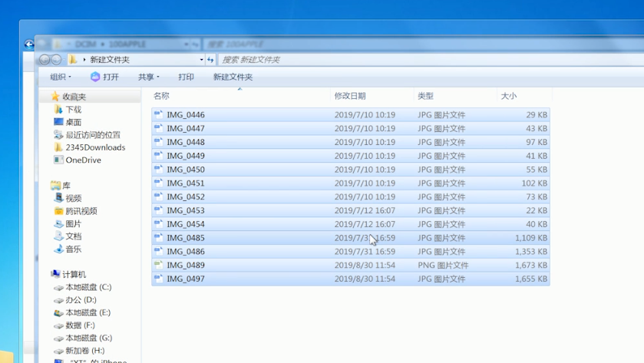644x363 pixels.
Task: Click the forward navigation arrow button
Action: point(56,60)
